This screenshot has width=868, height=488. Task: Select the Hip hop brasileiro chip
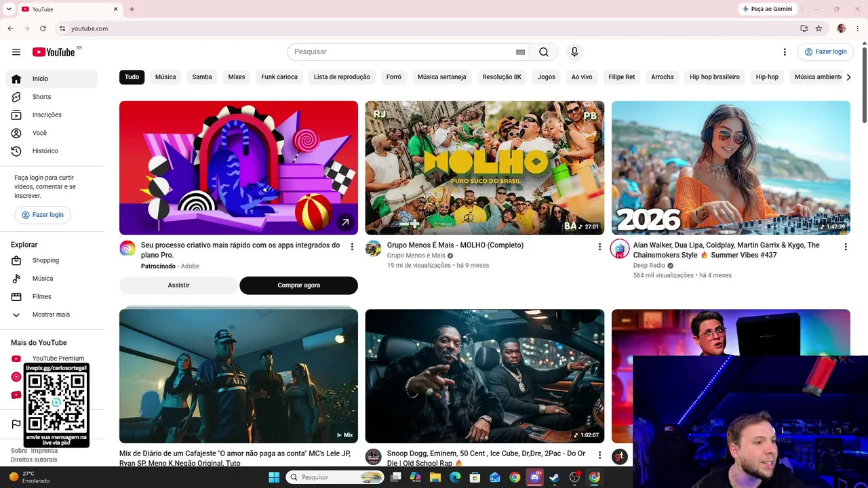click(715, 77)
